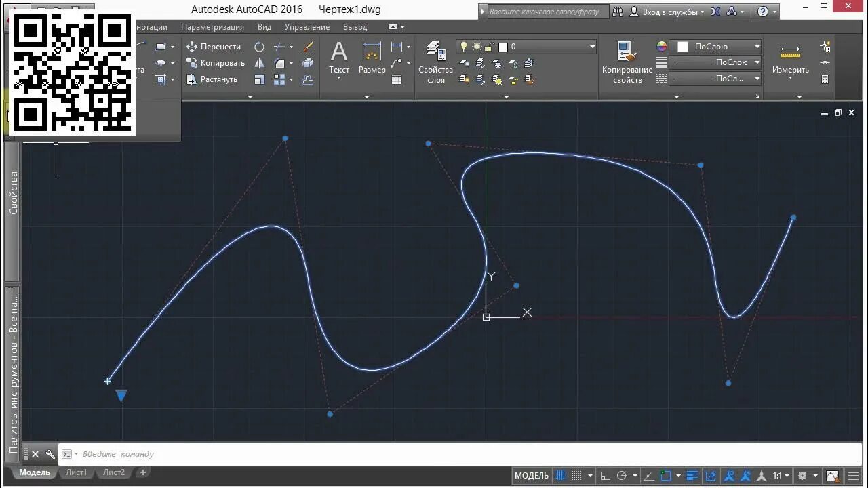Open the Help question mark icon
The height and width of the screenshot is (488, 868).
pos(763,12)
